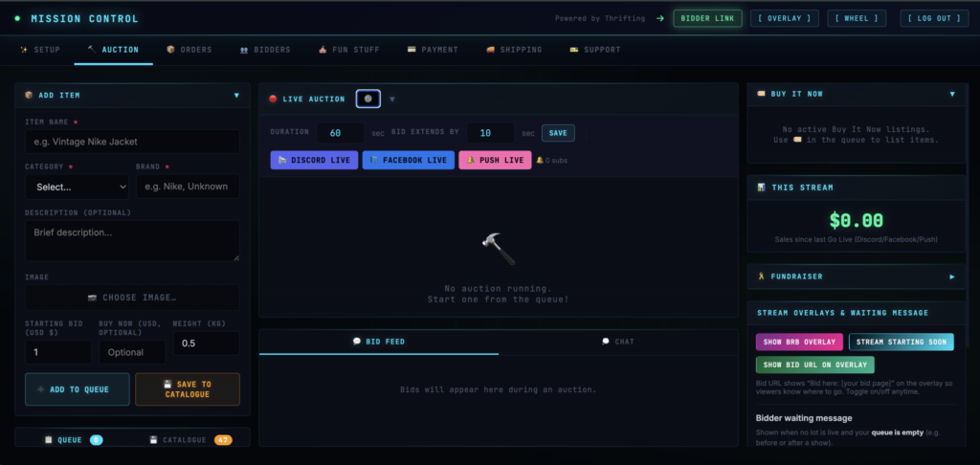Open the Fun Stuff tab
Image resolution: width=980 pixels, height=465 pixels.
[x=348, y=50]
